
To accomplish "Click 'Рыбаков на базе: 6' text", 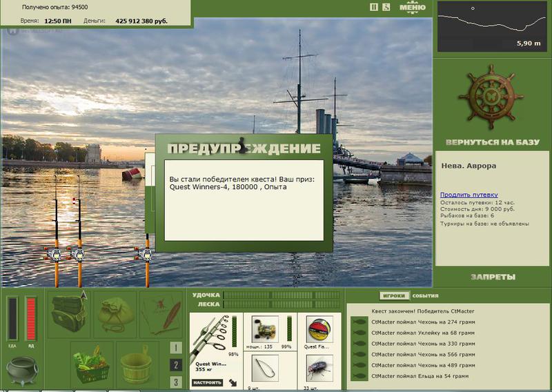I will (x=467, y=215).
